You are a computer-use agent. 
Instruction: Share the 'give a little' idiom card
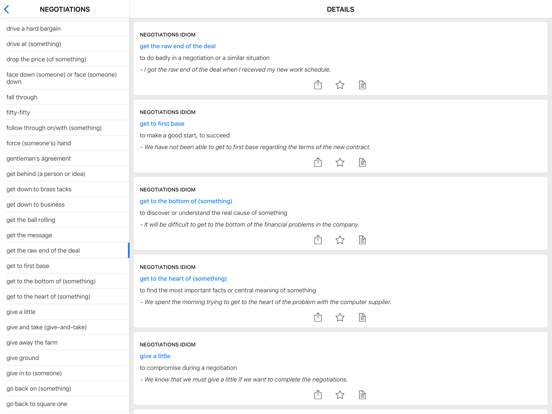pos(318,395)
